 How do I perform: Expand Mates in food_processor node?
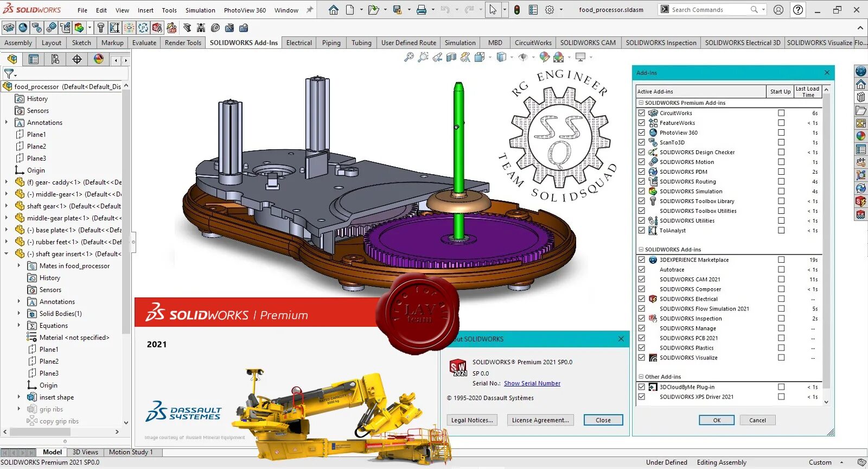tap(19, 266)
